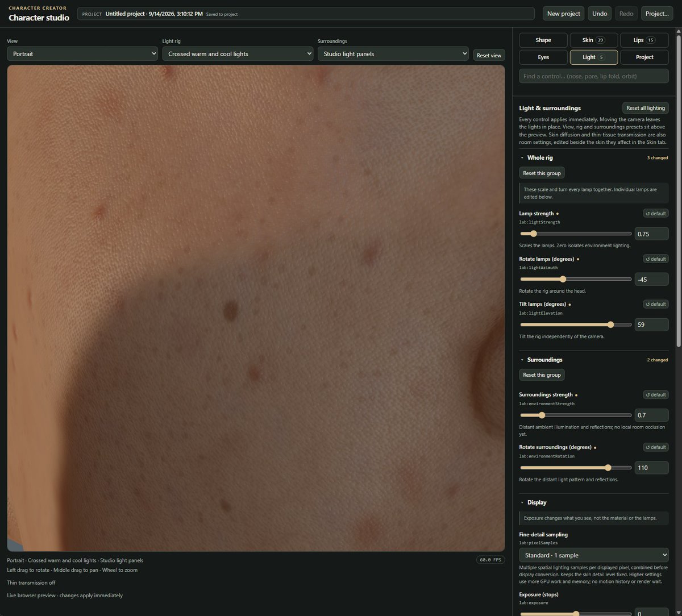Image resolution: width=682 pixels, height=616 pixels.
Task: Click the project name bar
Action: coord(306,14)
